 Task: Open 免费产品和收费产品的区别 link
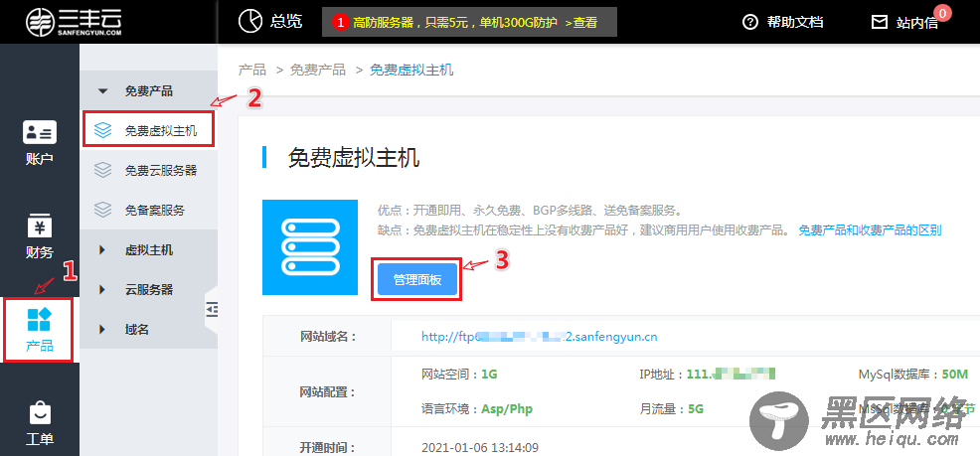(870, 230)
